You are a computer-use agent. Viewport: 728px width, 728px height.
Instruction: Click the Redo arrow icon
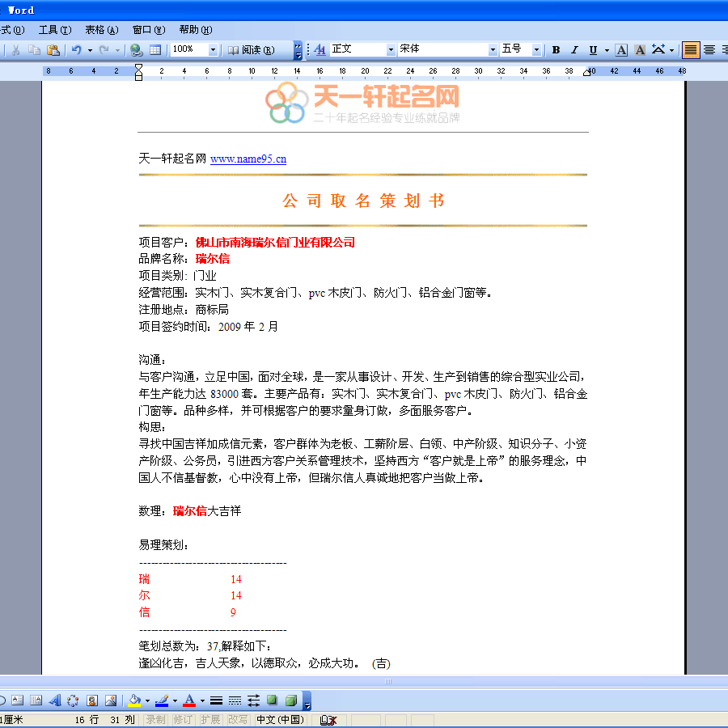click(104, 49)
